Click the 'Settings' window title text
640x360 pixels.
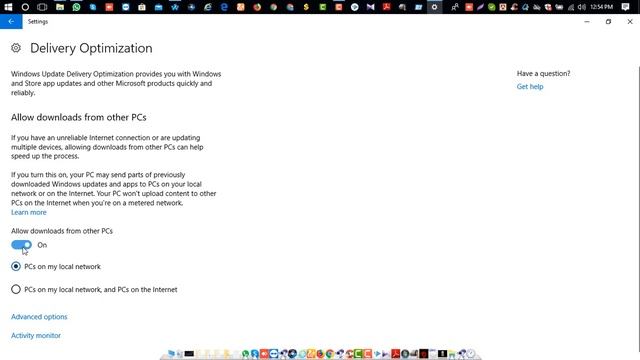[38, 22]
